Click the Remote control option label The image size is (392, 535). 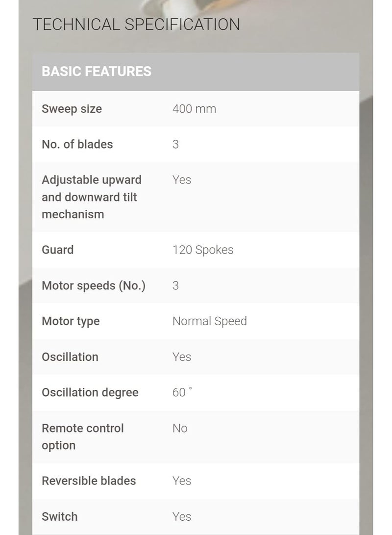click(82, 437)
